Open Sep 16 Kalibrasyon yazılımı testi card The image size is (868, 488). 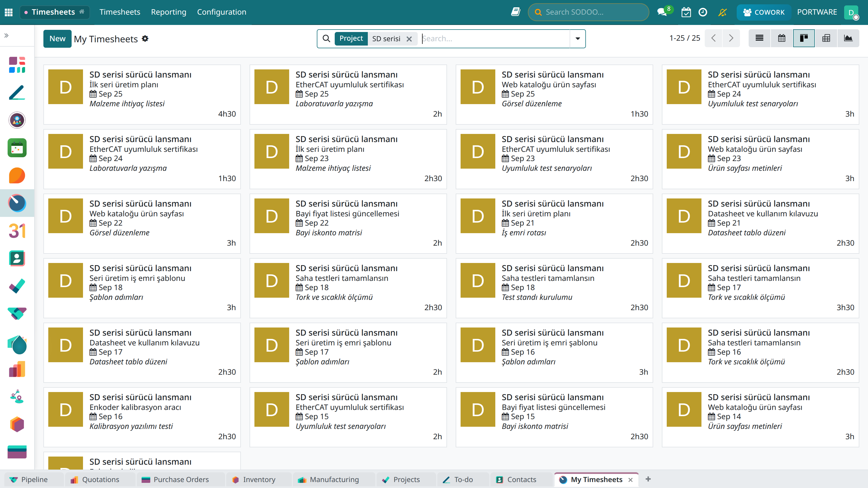[x=142, y=417]
